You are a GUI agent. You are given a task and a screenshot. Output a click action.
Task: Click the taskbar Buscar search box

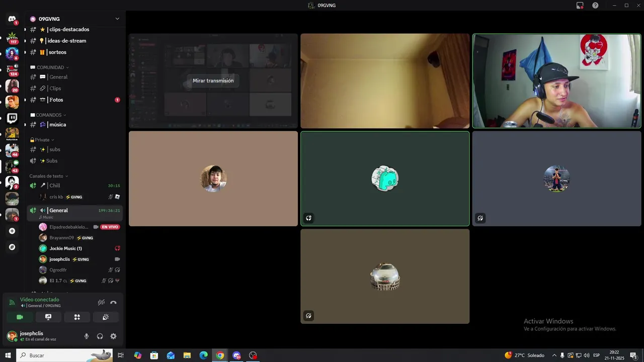coord(64,355)
